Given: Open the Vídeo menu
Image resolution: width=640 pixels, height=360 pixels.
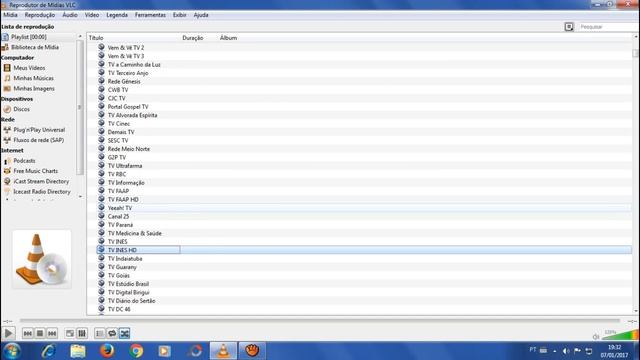Looking at the screenshot, I should tap(92, 15).
